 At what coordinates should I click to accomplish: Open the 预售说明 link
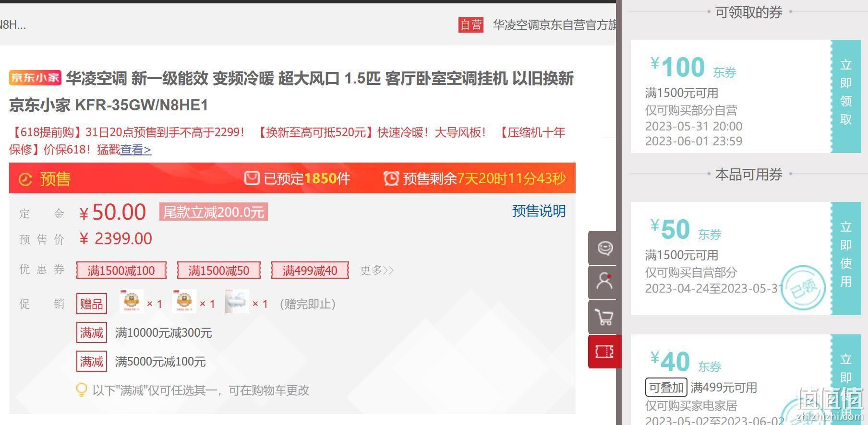[539, 211]
